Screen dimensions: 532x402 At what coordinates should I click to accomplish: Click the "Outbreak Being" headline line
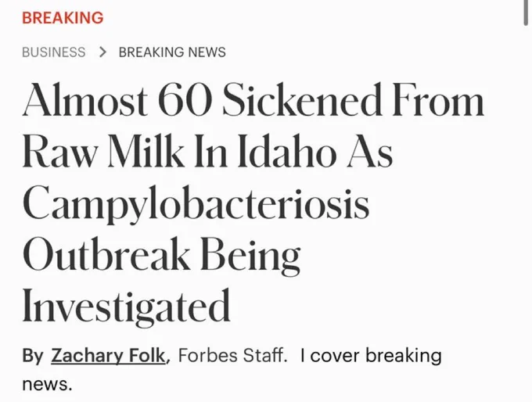(161, 255)
